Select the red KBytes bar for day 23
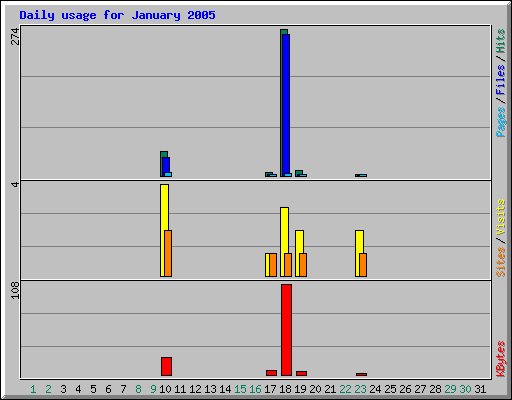 [x=361, y=374]
